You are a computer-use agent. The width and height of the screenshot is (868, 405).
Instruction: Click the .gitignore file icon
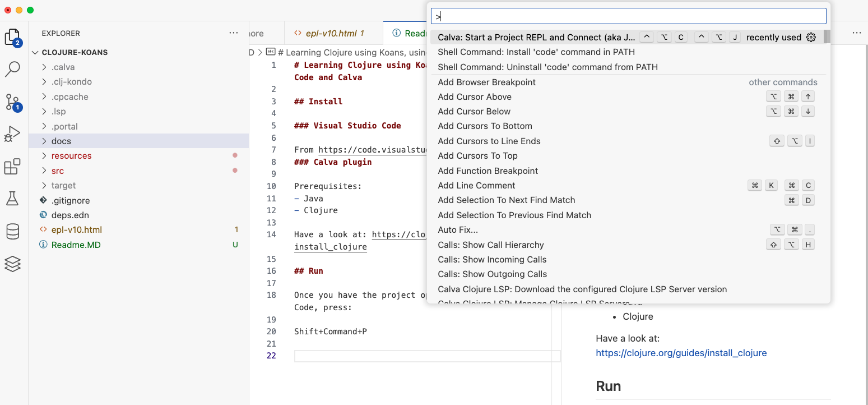[x=43, y=200]
